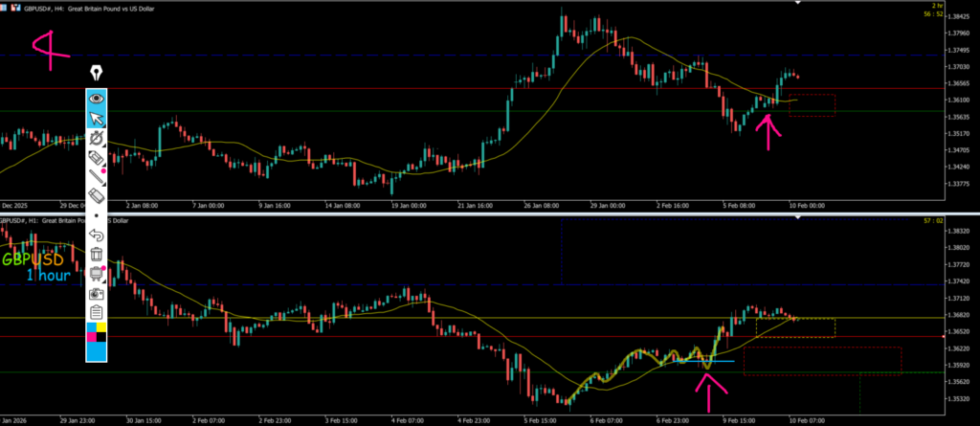
Task: Clear all ink with the trash icon
Action: click(96, 254)
